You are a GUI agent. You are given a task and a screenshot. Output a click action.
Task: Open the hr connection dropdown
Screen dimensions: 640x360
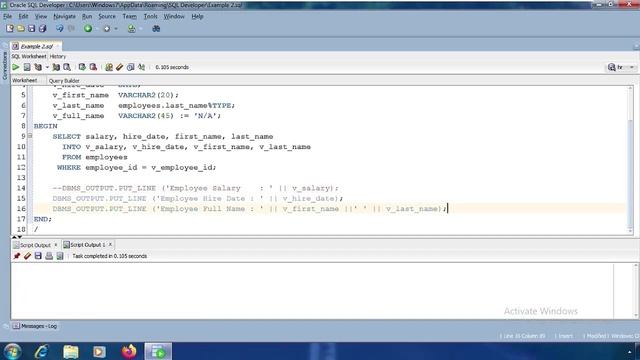pos(621,67)
